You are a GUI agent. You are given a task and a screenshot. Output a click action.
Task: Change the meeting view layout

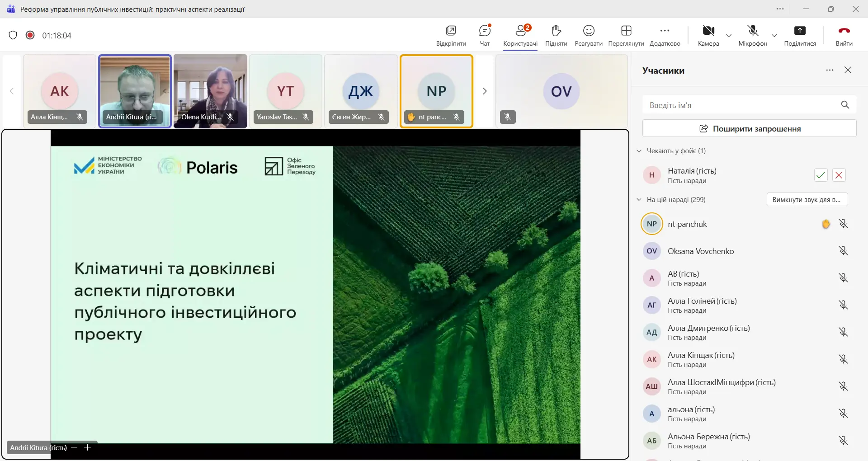(626, 35)
